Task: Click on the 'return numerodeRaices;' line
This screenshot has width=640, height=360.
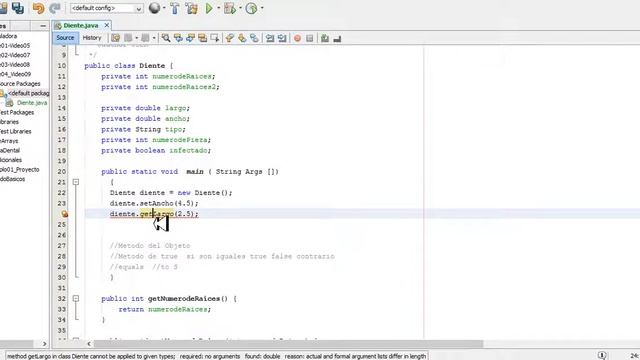Action: (x=164, y=309)
